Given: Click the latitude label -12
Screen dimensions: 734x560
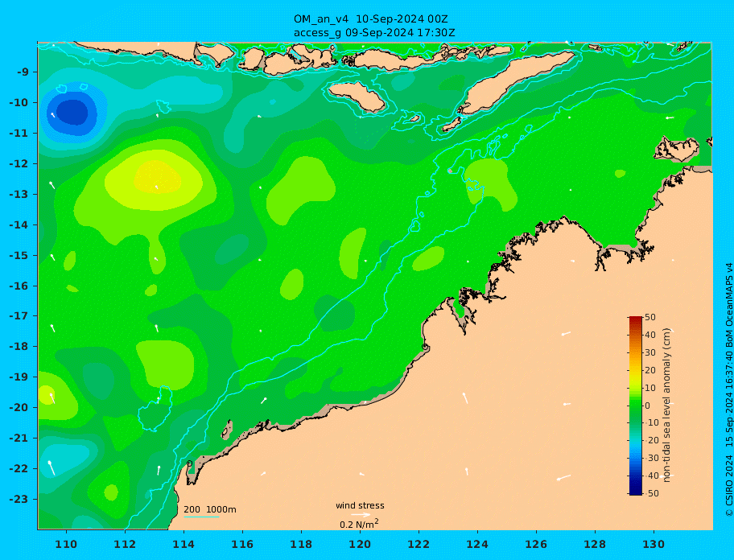Looking at the screenshot, I should click(x=19, y=164).
